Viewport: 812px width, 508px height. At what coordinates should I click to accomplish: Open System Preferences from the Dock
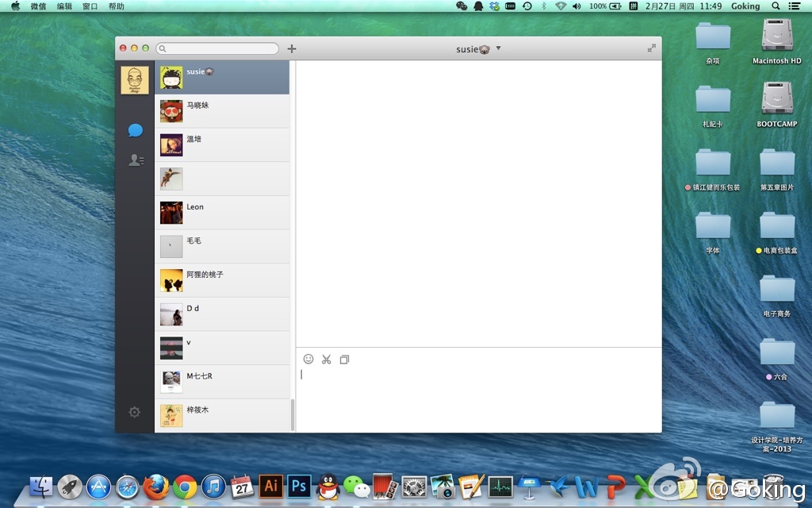click(x=414, y=487)
